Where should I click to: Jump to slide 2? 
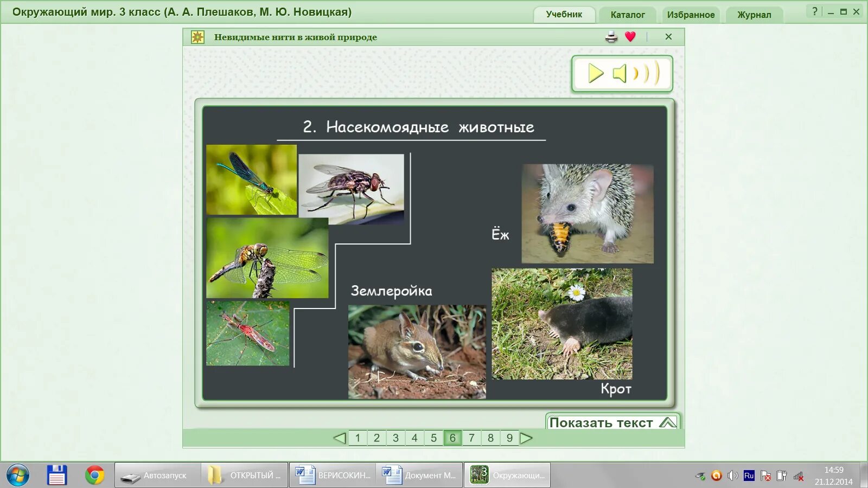point(376,438)
